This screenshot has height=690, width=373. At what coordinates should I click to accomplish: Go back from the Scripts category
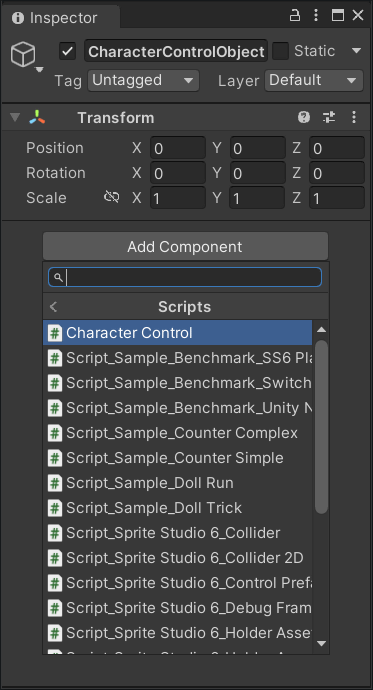pyautogui.click(x=54, y=307)
